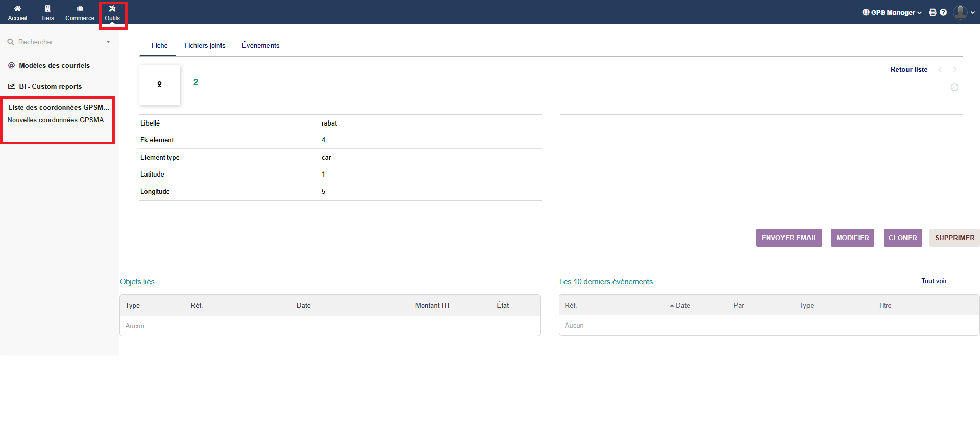980x448 pixels.
Task: Open the Commerce briefcase menu
Action: pos(80,9)
